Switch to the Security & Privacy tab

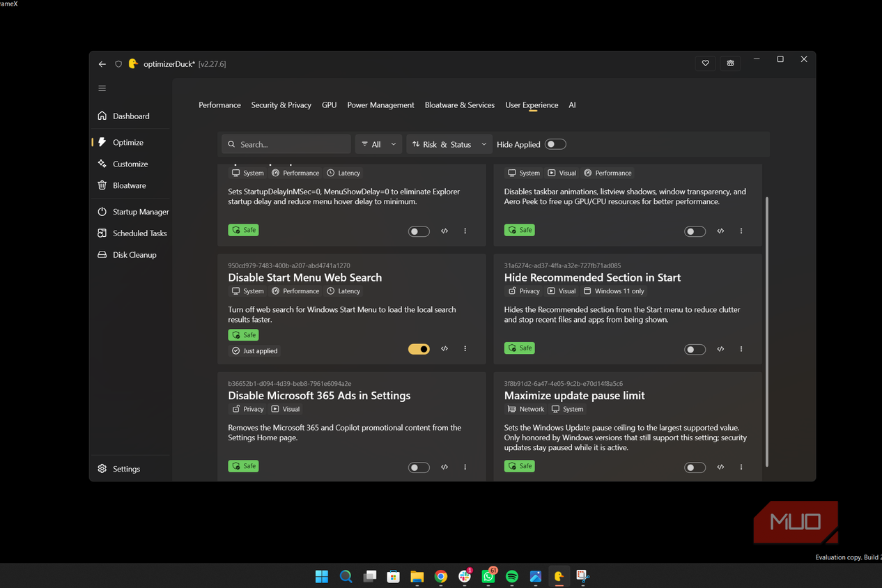point(281,105)
